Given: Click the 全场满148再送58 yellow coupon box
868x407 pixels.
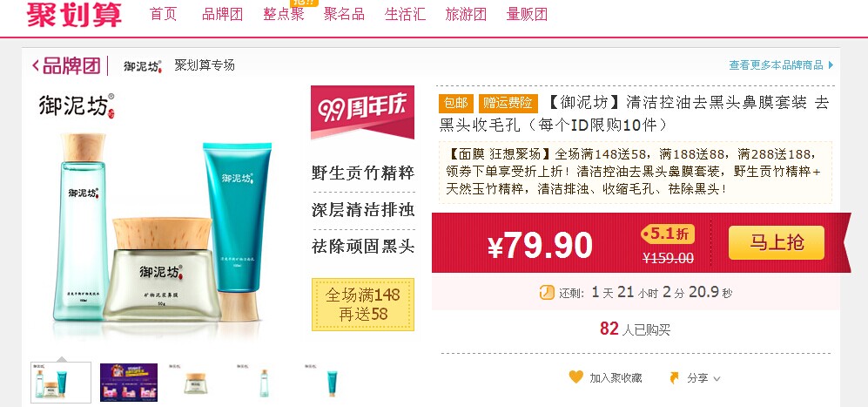Looking at the screenshot, I should (362, 304).
